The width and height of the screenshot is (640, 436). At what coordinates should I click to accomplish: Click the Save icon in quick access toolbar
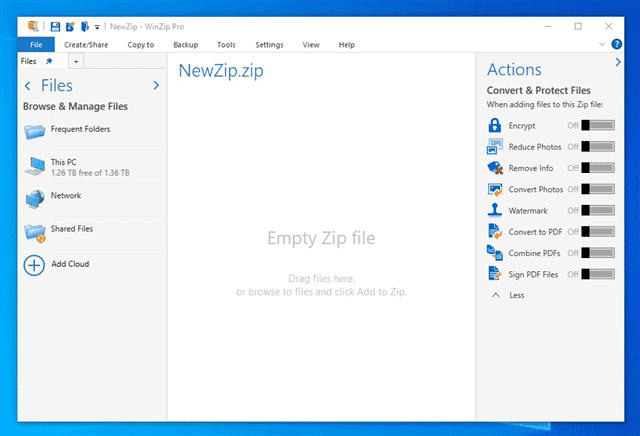pos(55,27)
